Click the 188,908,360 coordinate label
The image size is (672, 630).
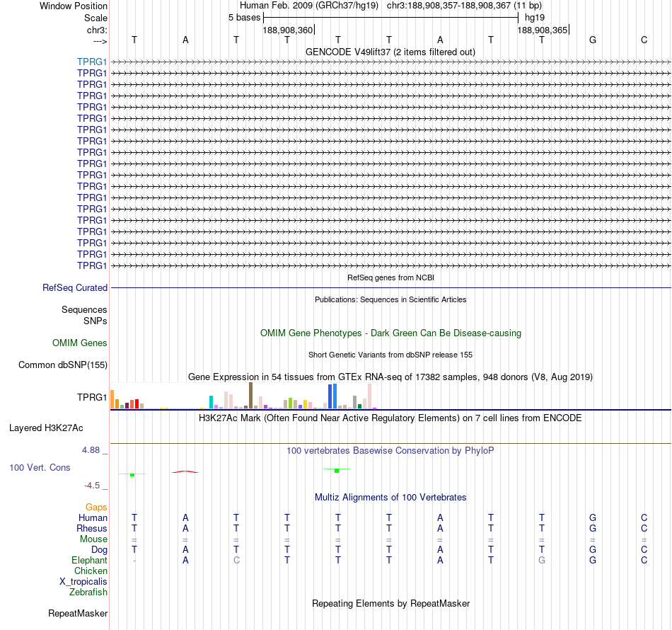(x=288, y=30)
